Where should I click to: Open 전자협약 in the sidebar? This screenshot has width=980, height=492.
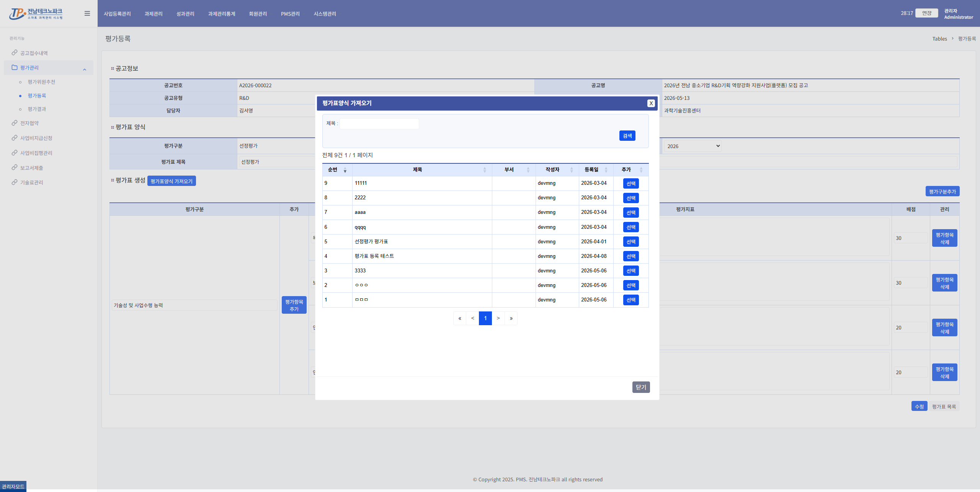point(29,123)
